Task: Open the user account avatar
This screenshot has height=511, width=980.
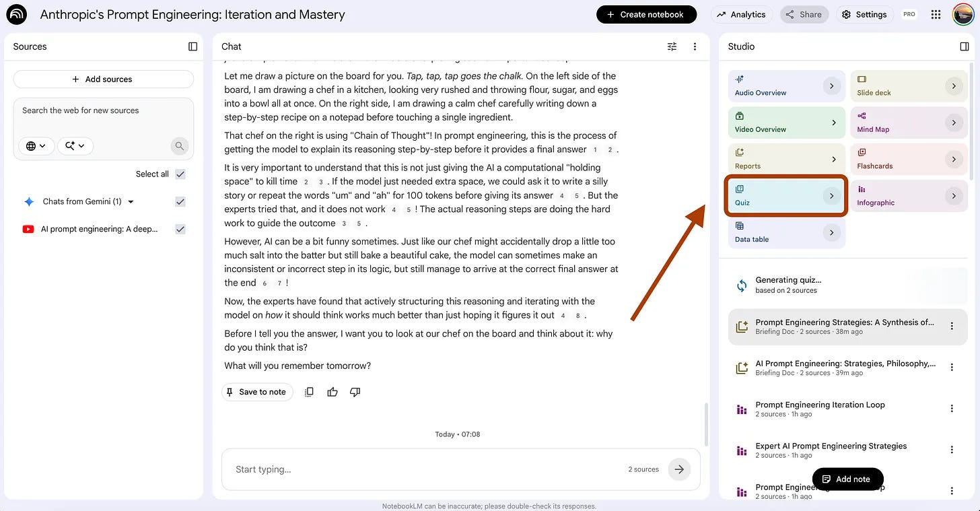Action: pyautogui.click(x=963, y=14)
